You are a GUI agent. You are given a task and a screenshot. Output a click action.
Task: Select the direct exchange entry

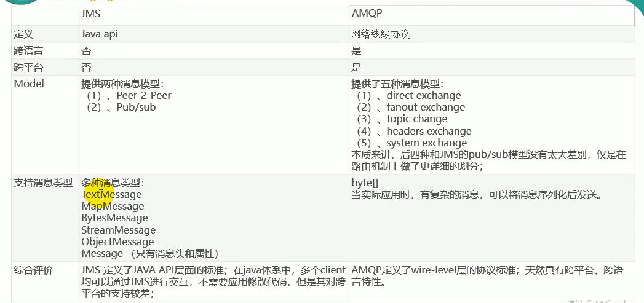(x=423, y=96)
